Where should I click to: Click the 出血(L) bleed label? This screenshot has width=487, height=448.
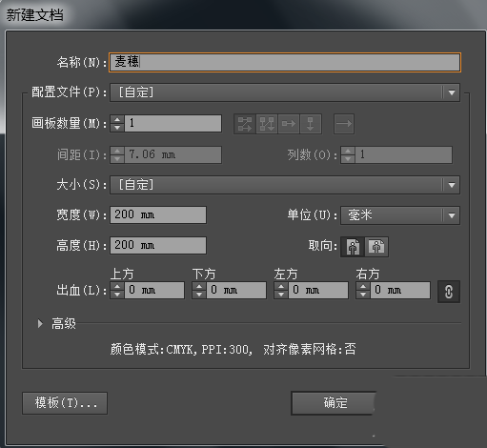(81, 291)
